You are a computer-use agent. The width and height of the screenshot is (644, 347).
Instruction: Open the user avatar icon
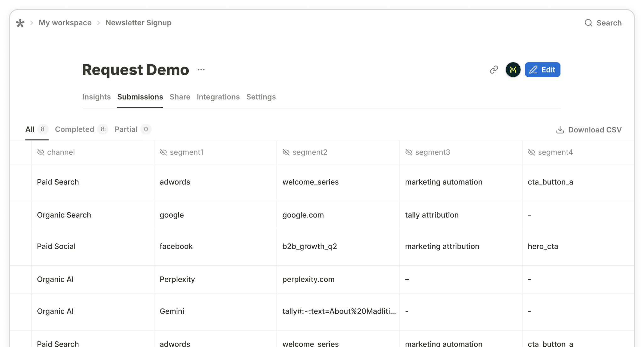point(513,70)
